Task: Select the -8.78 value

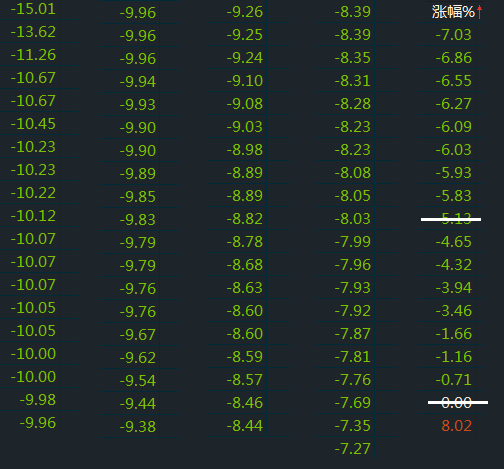Action: point(245,242)
